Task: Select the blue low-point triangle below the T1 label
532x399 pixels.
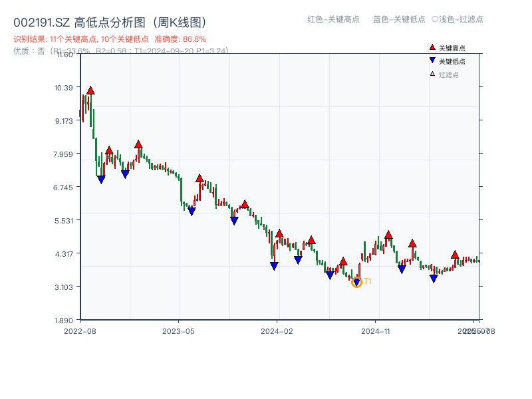Action: [356, 281]
